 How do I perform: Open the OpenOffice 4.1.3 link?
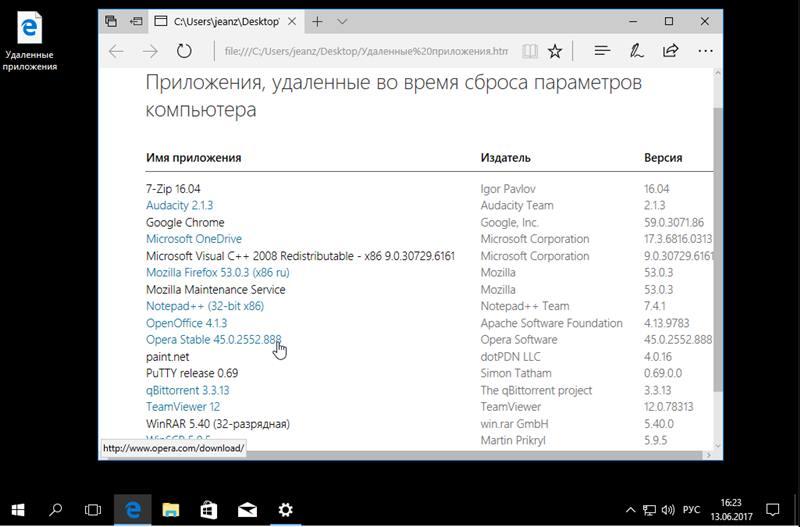187,323
